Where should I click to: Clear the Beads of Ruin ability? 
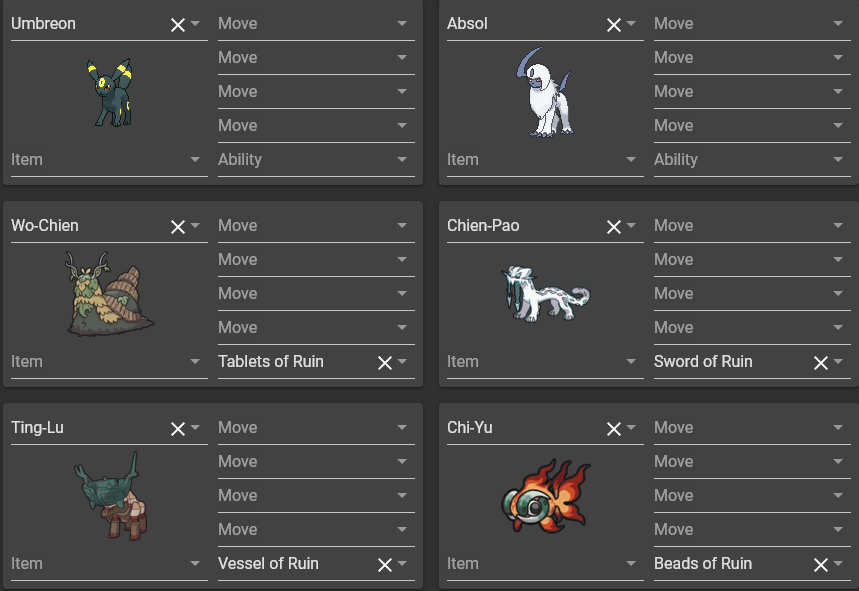821,565
